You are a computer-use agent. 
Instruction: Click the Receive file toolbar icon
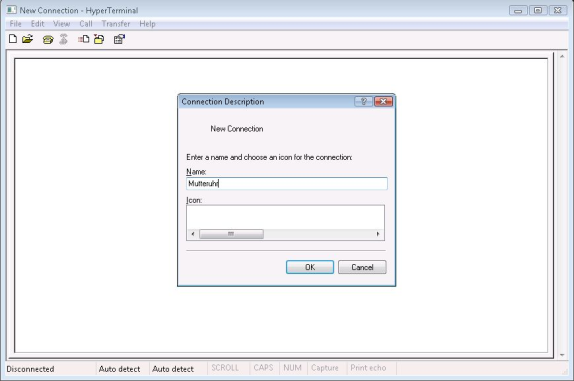99,39
